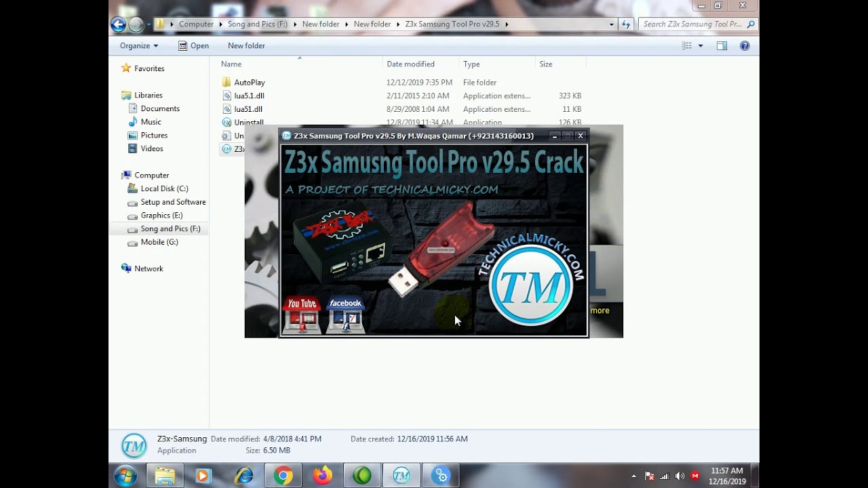Open the taskbar clock showing 11:57 AM
The width and height of the screenshot is (868, 488).
[727, 476]
